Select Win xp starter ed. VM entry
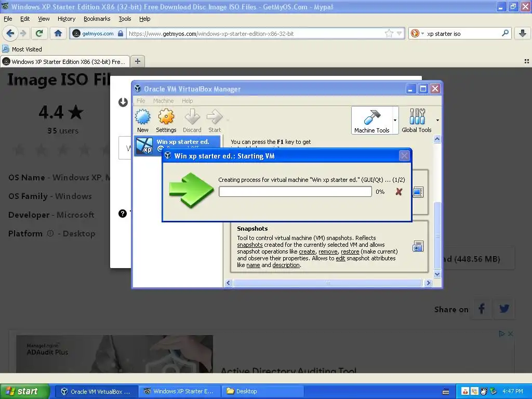 click(178, 145)
